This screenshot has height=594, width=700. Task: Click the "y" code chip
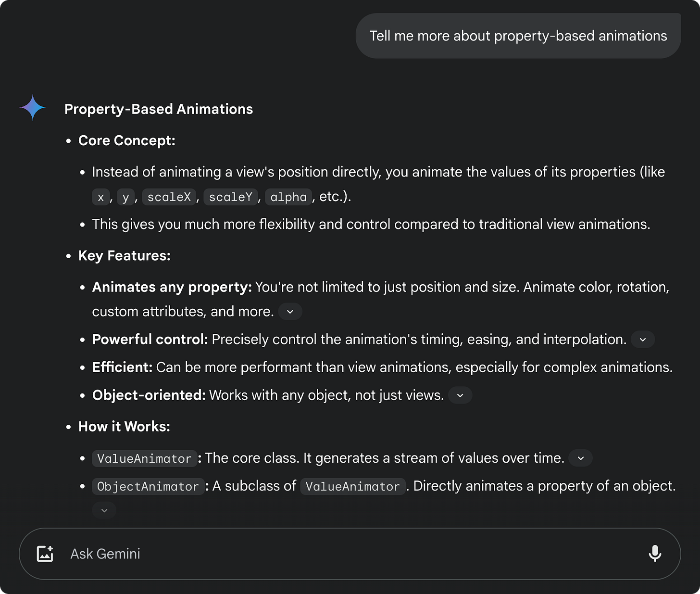tap(125, 197)
